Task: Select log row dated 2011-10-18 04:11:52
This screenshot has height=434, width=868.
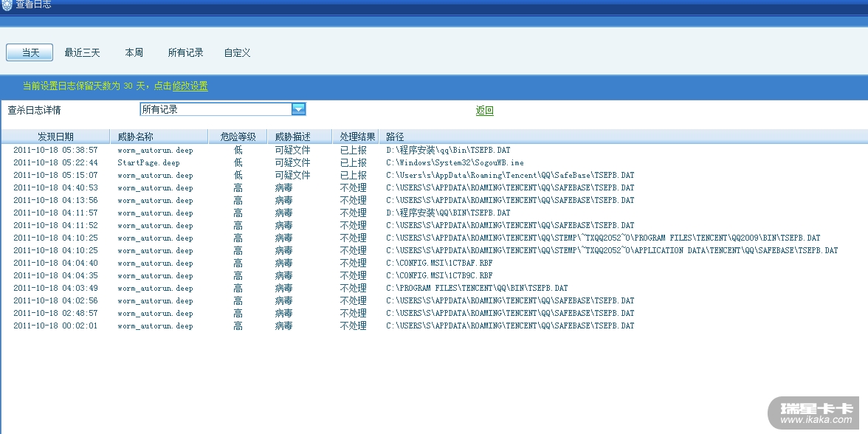Action: click(434, 225)
